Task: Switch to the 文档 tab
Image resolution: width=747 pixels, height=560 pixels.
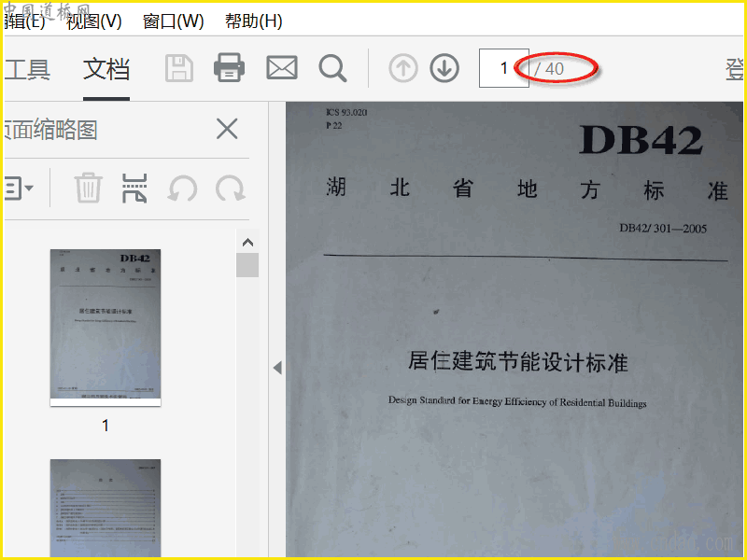Action: click(x=106, y=69)
